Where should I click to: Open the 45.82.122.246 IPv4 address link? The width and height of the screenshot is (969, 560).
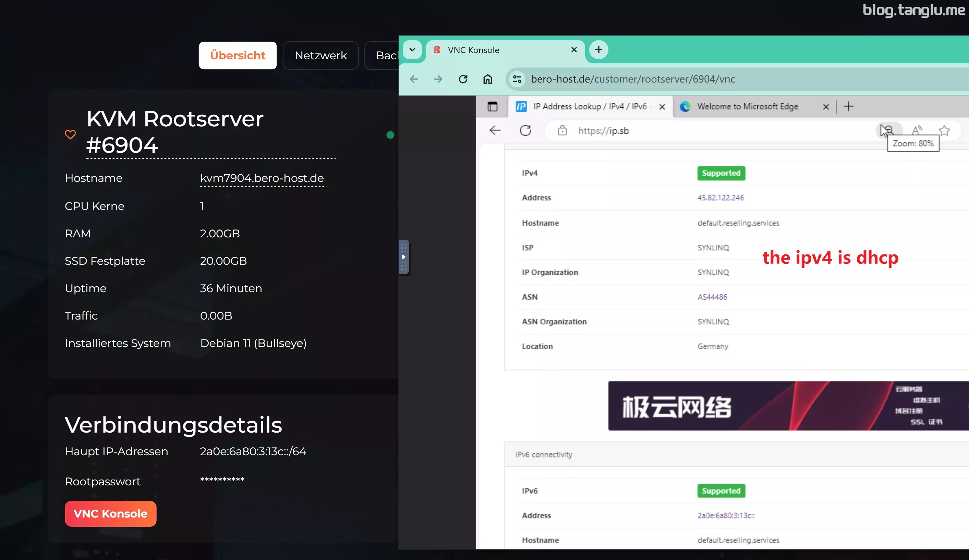pyautogui.click(x=720, y=198)
